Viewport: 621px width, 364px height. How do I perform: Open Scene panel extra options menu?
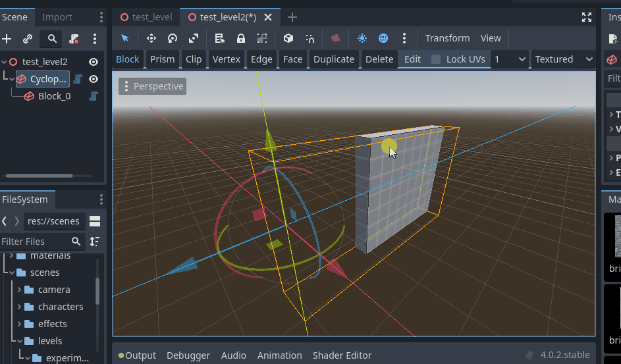[x=95, y=39]
